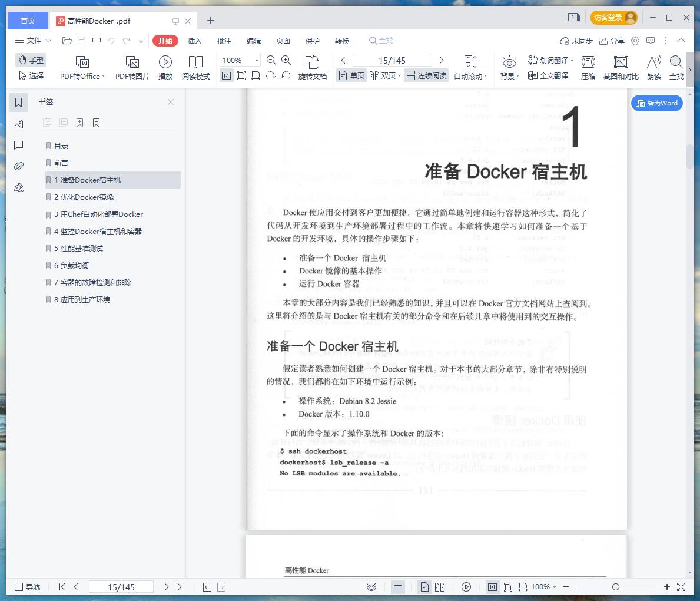
Task: Open the thumbnails panel in the left sidebar
Action: click(19, 124)
